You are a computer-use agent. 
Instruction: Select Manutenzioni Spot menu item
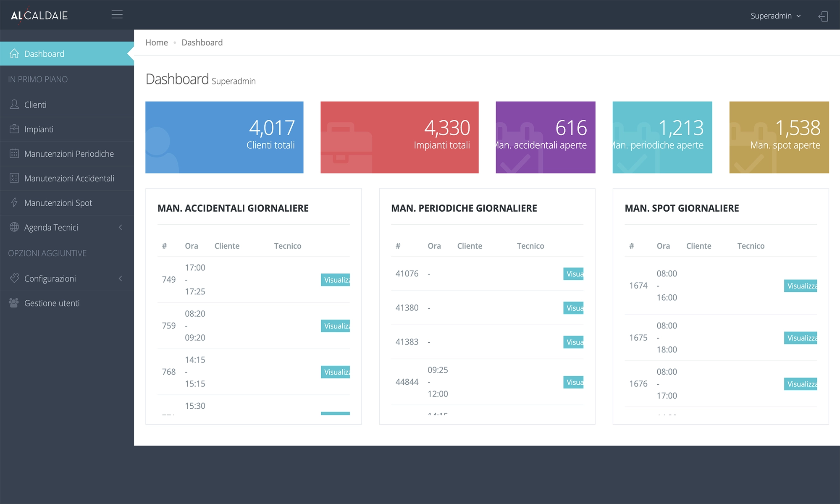point(67,203)
